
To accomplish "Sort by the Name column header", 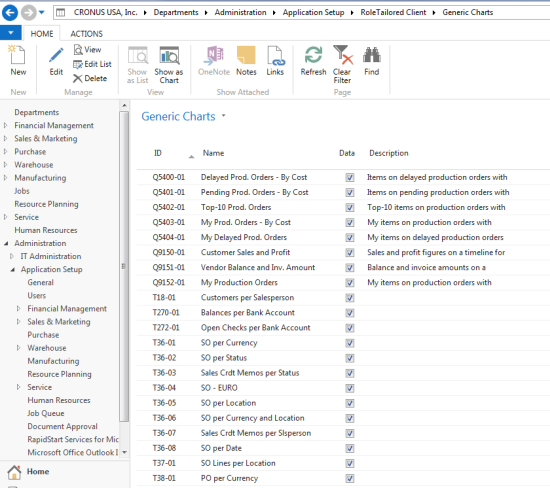I will coord(213,153).
